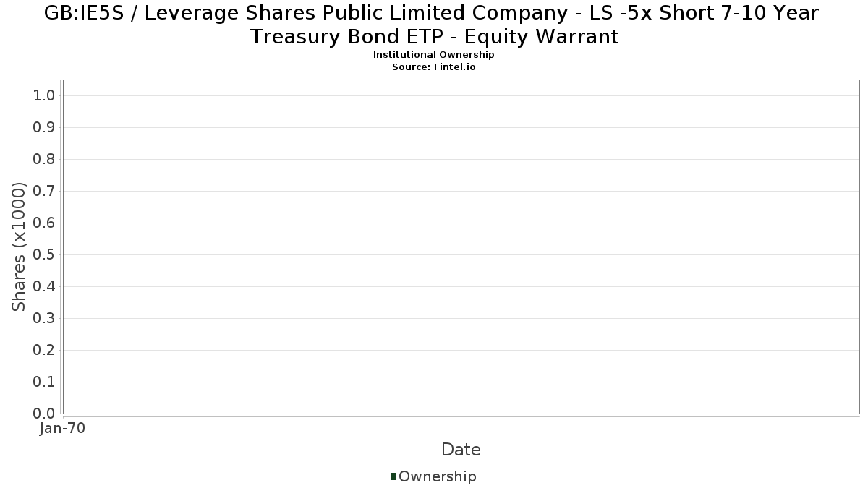Click the 0.0 y-axis tick label
This screenshot has height=488, width=868.
45,414
